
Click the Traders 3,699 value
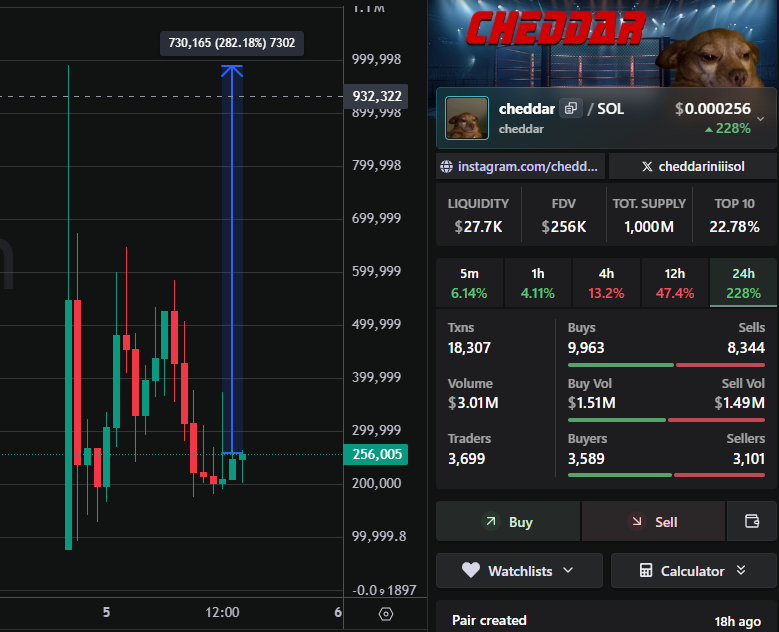pyautogui.click(x=467, y=459)
